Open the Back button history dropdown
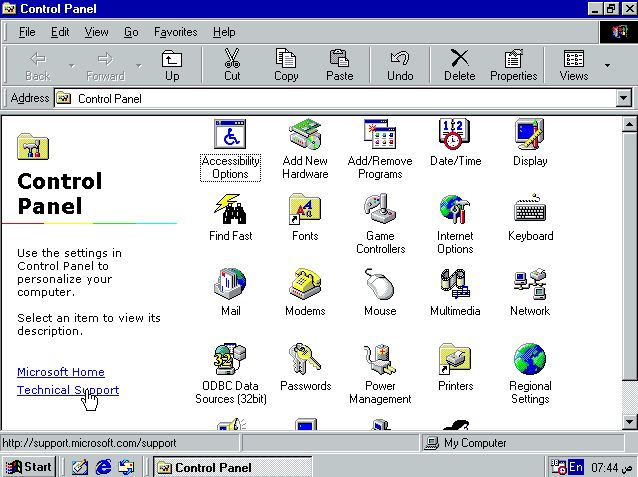The image size is (638, 477). tap(71, 66)
